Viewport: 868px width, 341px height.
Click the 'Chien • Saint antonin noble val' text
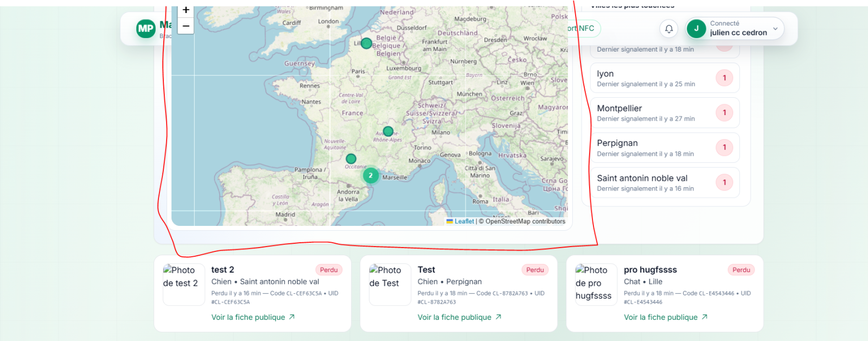(x=265, y=282)
